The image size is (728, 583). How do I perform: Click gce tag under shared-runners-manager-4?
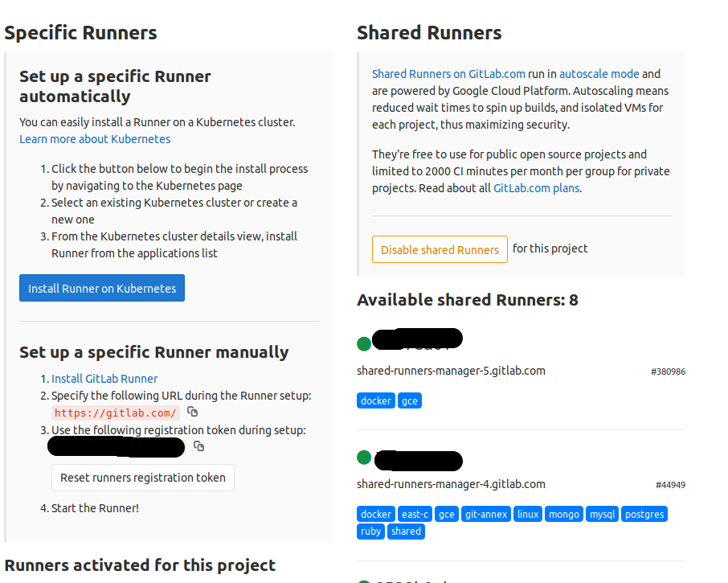click(447, 514)
